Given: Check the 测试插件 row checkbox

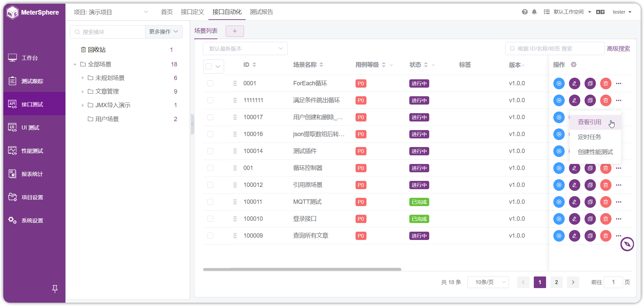Looking at the screenshot, I should coord(210,151).
